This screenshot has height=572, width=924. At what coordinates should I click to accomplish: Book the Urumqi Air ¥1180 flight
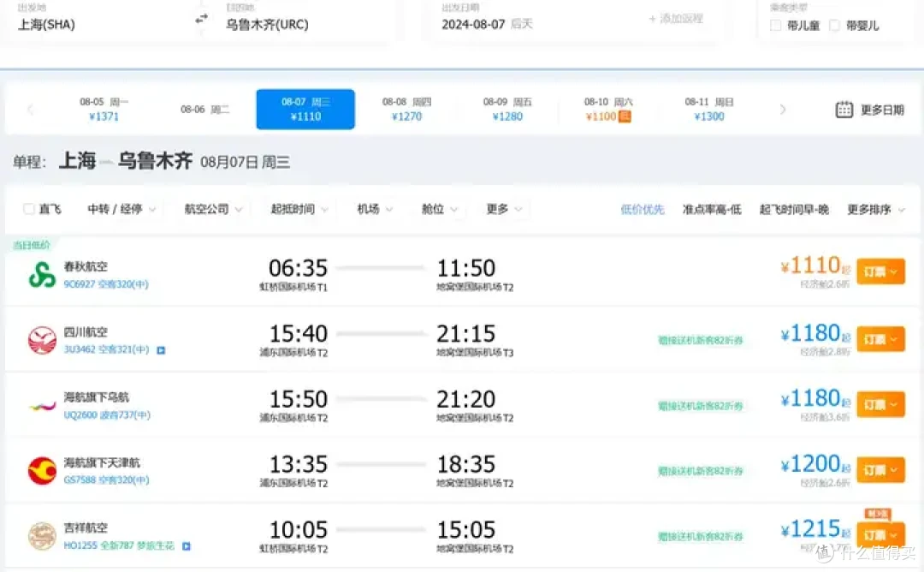click(x=880, y=404)
